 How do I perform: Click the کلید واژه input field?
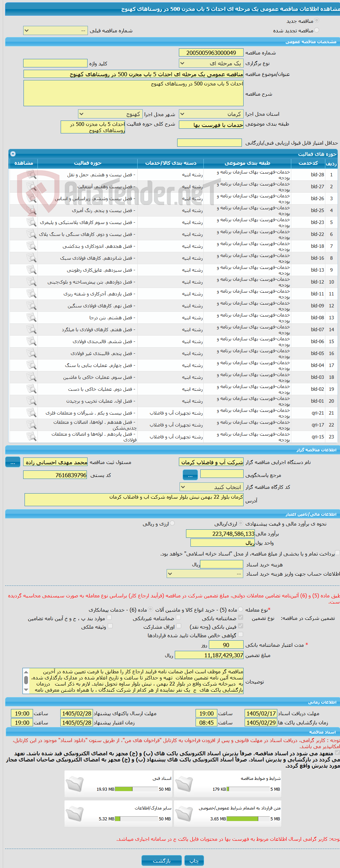[x=55, y=63]
